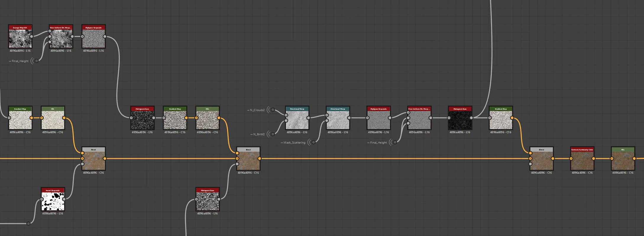Click the resolution label under Contrast/Luminosity Color
The image size is (644, 236).
click(x=582, y=173)
